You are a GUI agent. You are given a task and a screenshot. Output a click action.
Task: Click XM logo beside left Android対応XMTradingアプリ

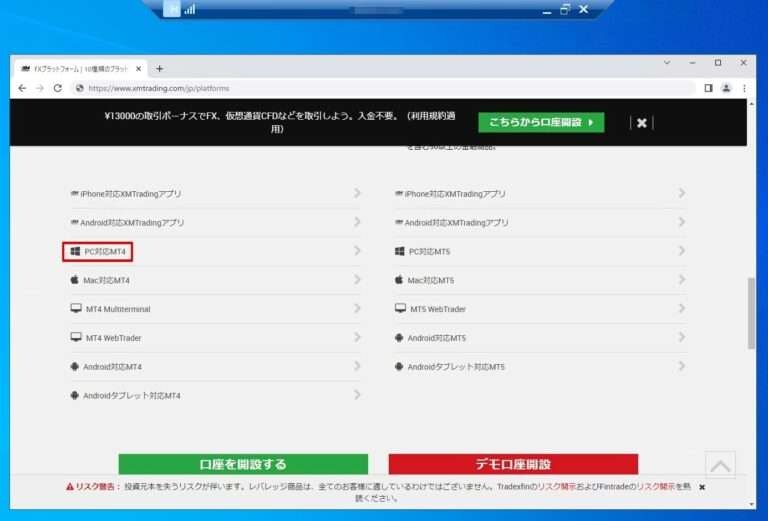(74, 222)
